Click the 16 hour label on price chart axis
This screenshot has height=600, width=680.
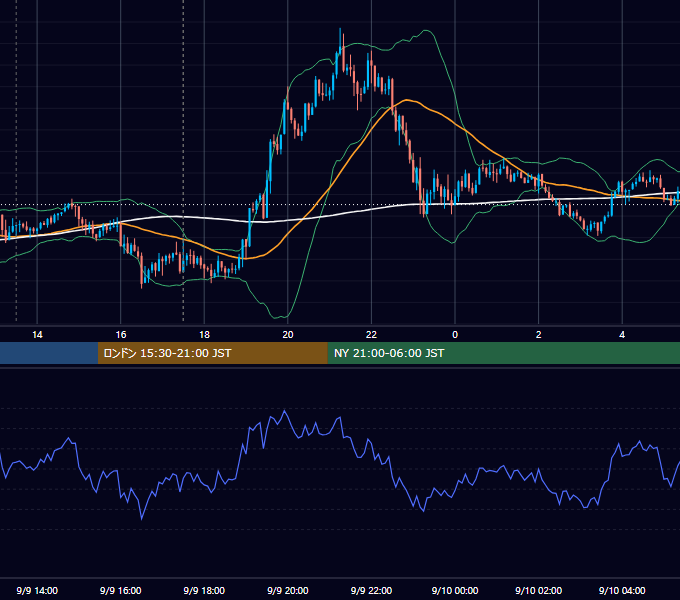click(x=121, y=335)
